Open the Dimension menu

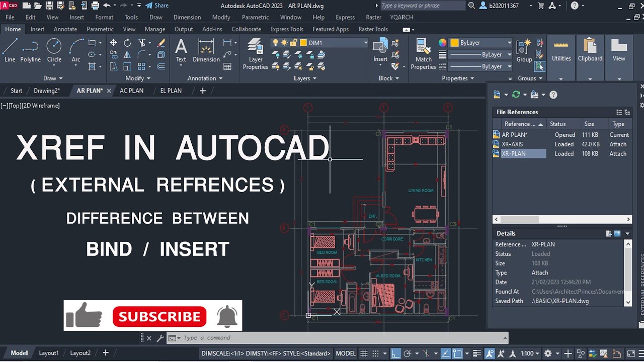[x=187, y=17]
